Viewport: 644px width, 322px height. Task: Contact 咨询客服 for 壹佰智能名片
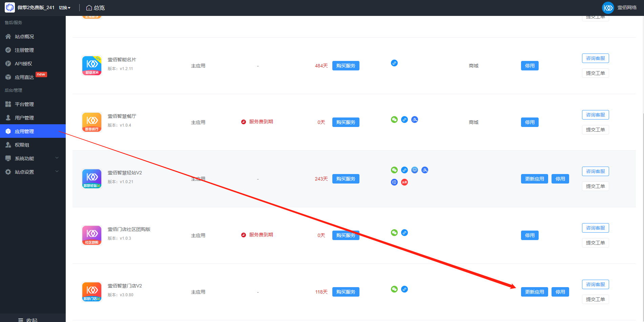click(x=595, y=58)
